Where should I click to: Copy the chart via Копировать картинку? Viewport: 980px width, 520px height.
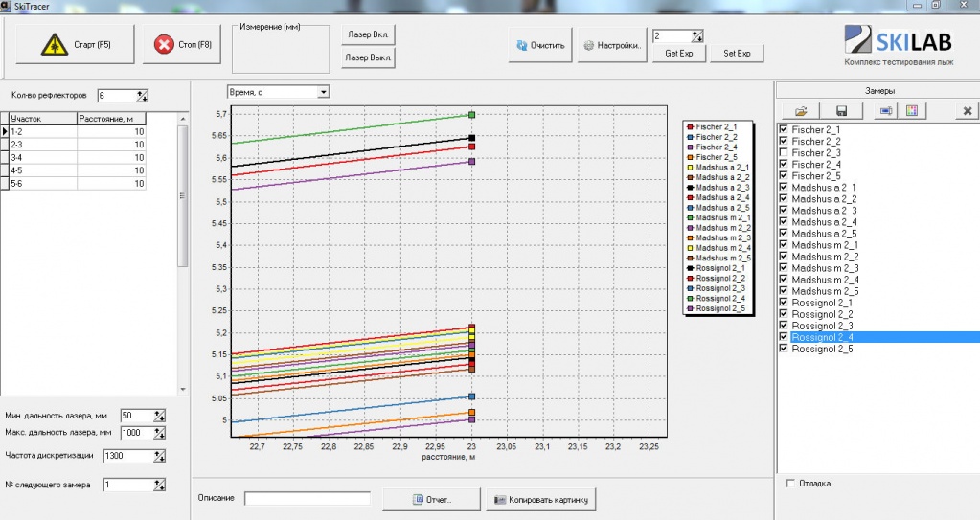click(540, 499)
